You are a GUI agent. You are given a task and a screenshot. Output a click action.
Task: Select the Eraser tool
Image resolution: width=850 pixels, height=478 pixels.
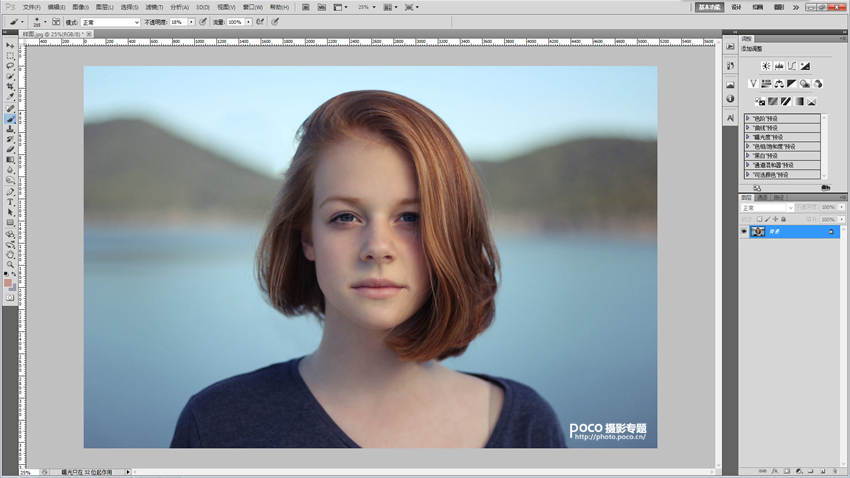pos(10,149)
